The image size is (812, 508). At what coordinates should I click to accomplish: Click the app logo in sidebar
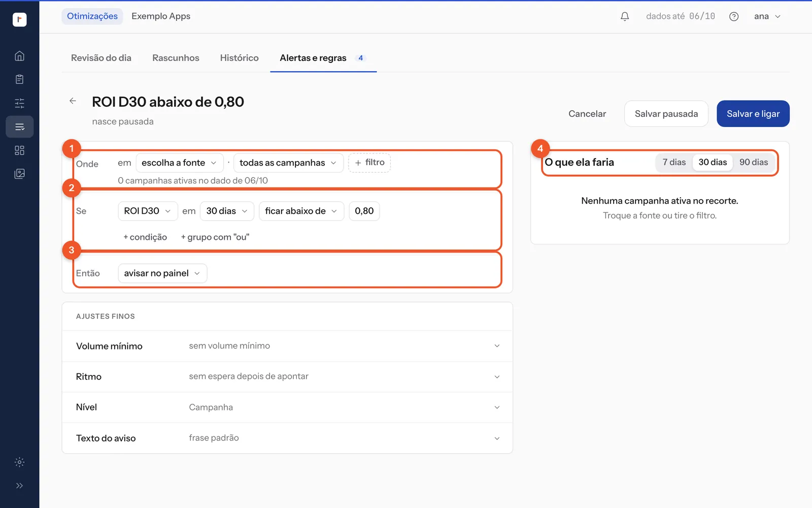[19, 19]
